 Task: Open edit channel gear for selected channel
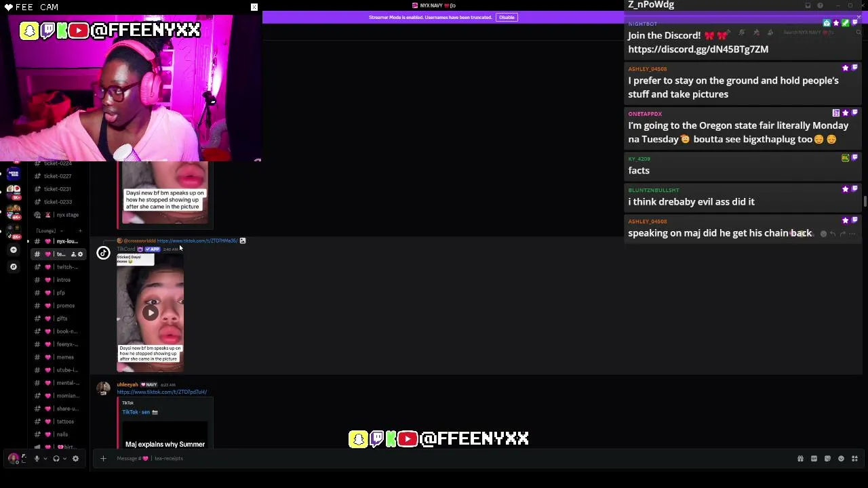pos(80,254)
